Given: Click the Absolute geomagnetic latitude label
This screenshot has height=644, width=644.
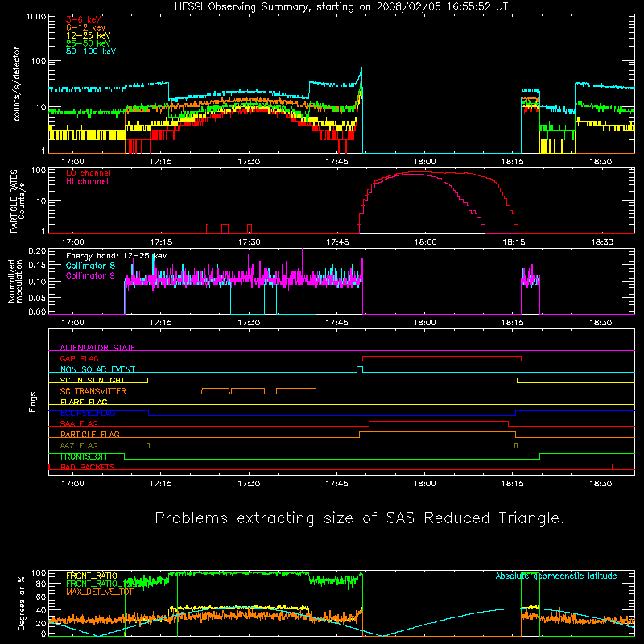Looking at the screenshot, I should pos(556,576).
